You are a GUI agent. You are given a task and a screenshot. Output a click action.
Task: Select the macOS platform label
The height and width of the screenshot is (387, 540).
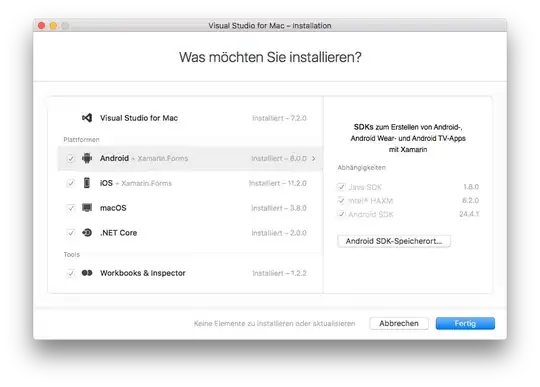tap(113, 208)
